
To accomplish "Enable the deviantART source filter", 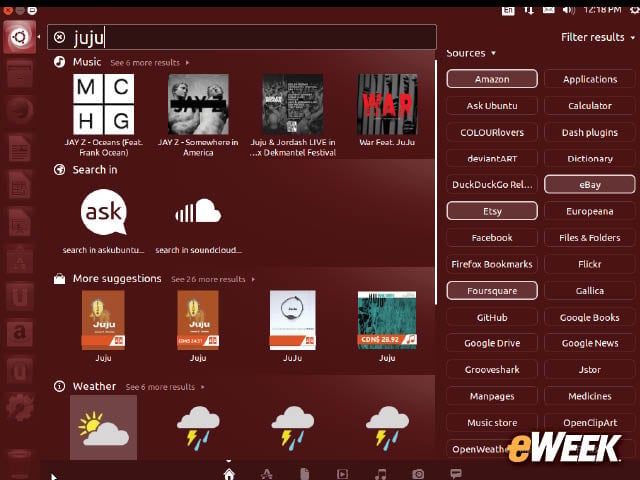I will [492, 158].
